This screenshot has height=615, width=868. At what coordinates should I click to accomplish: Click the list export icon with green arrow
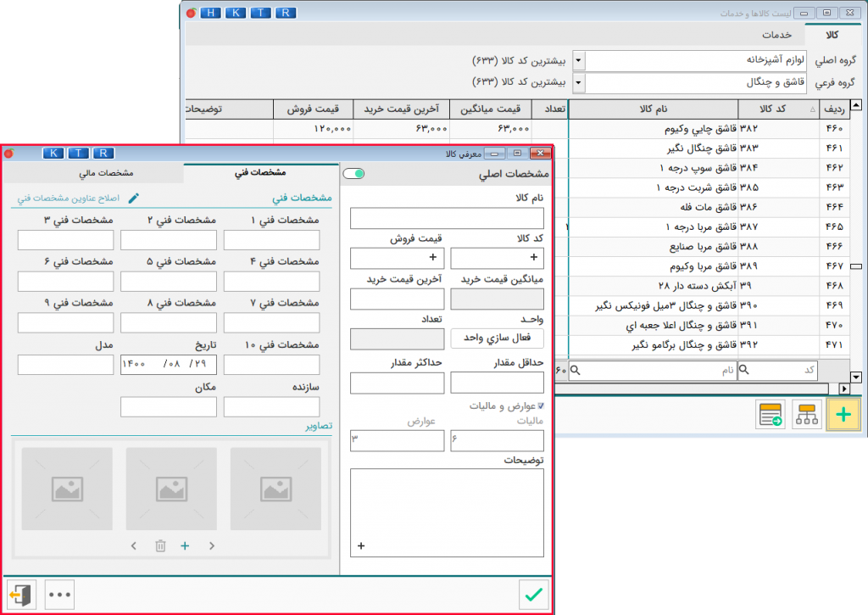pos(771,414)
